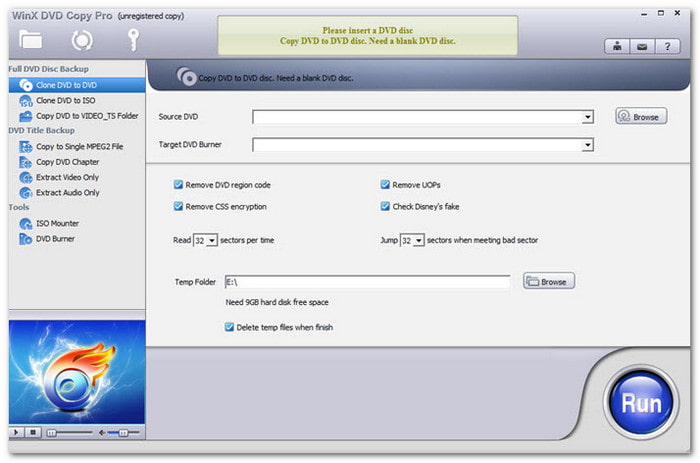Click the Extract Video Only icon
Viewport: 700px width, 463px height.
click(x=25, y=177)
